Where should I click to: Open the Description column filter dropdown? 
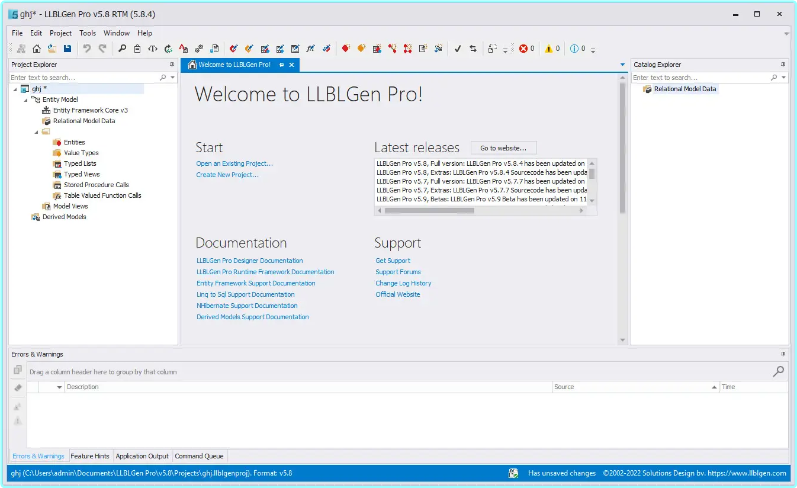59,387
